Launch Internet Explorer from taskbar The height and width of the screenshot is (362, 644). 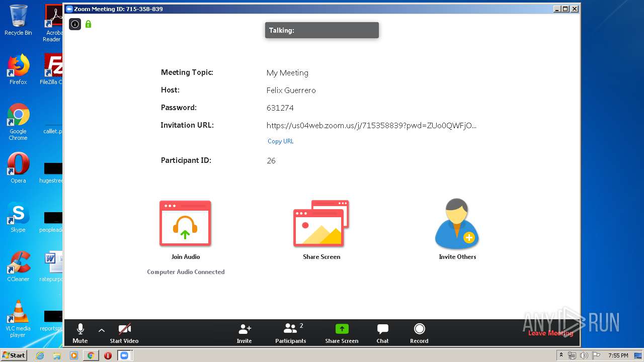[x=40, y=355]
